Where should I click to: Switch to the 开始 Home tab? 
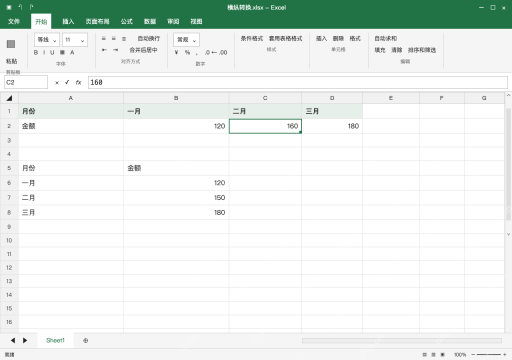pos(41,22)
